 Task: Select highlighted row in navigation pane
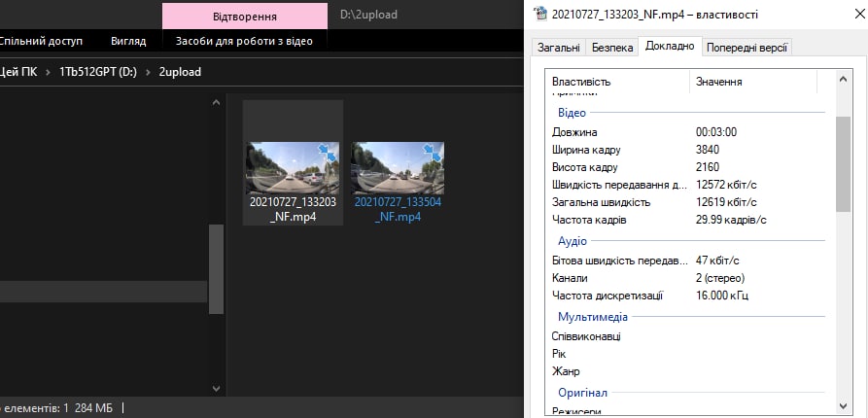(x=103, y=292)
